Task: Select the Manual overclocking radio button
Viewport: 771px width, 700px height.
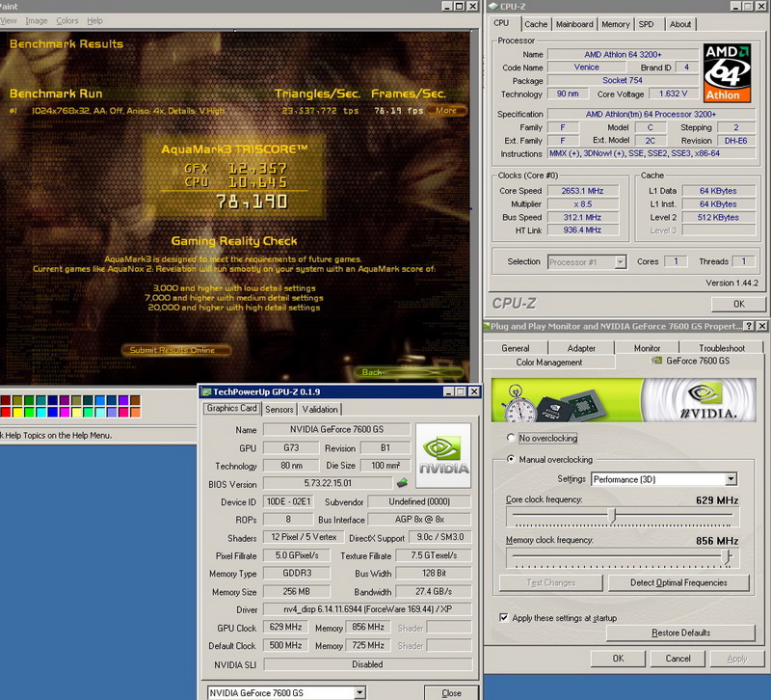Action: (x=511, y=459)
